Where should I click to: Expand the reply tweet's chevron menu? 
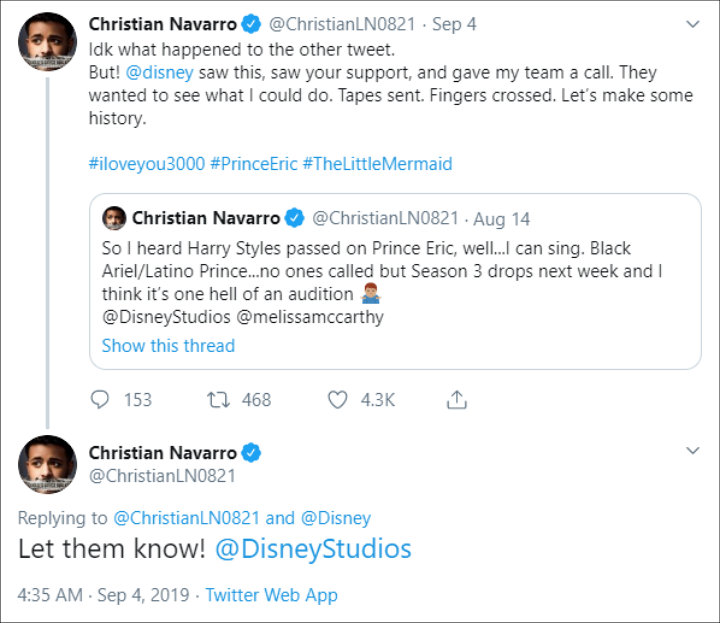[x=692, y=450]
